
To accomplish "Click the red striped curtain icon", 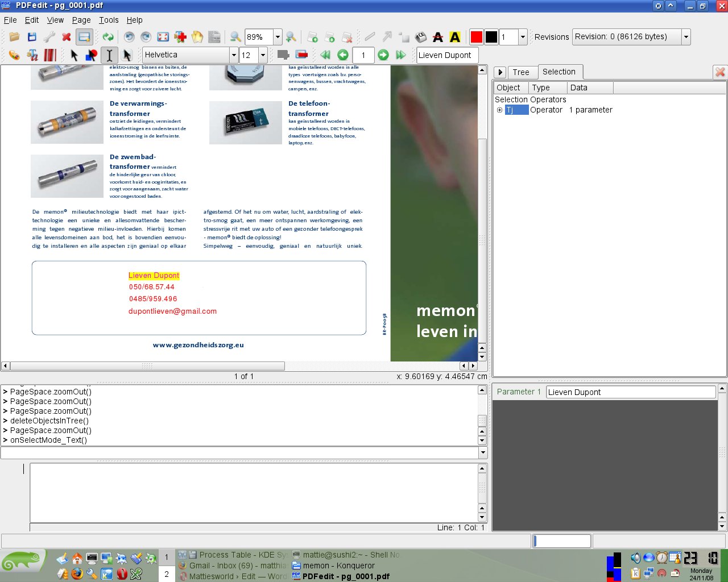I will pyautogui.click(x=50, y=55).
